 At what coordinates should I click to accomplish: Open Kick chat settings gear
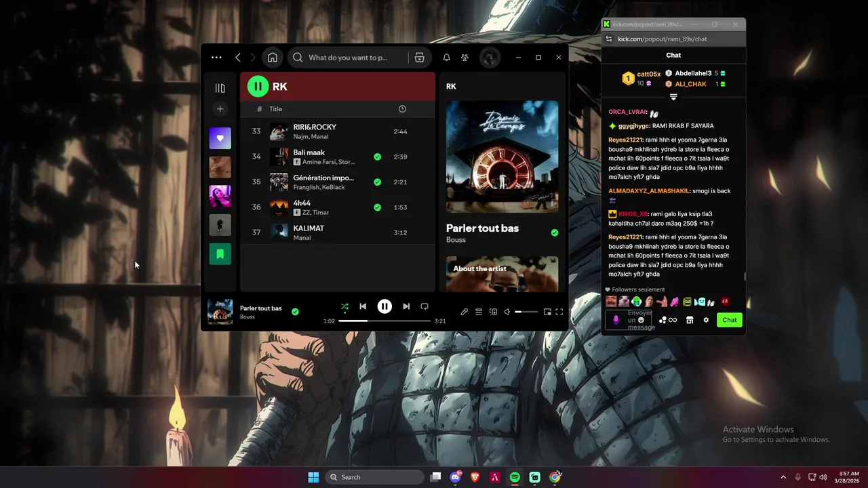click(x=706, y=320)
